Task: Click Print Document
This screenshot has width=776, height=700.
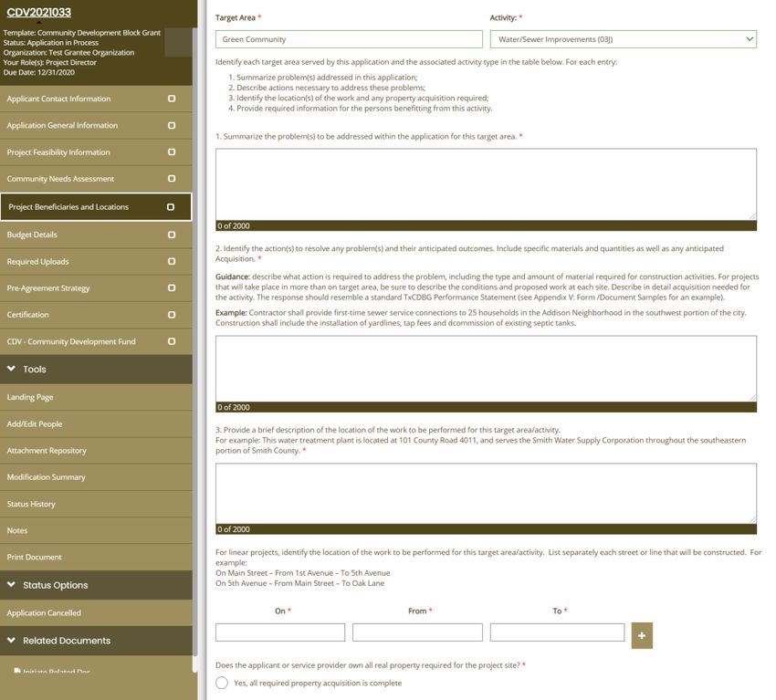Action: [x=34, y=557]
